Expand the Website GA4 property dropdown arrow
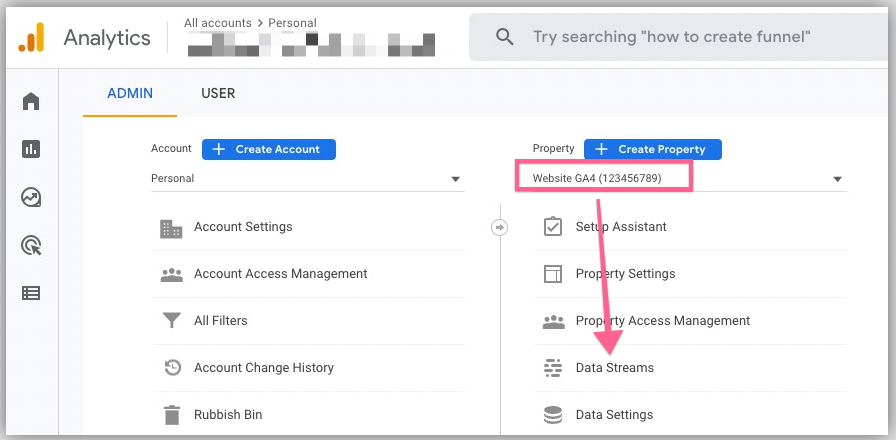Viewport: 896px width, 440px height. (x=837, y=179)
